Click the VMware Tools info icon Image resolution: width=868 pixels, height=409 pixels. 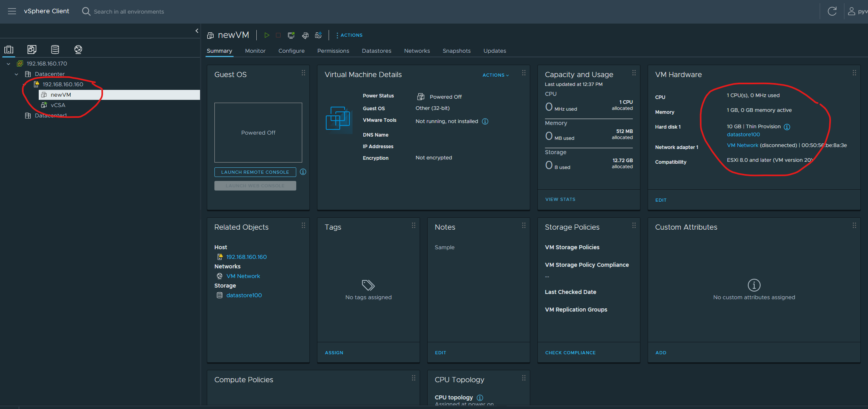pos(485,121)
